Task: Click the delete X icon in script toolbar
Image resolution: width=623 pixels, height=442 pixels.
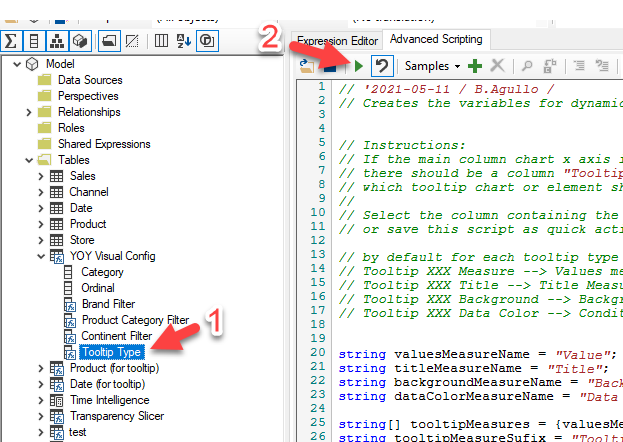Action: pos(498,66)
